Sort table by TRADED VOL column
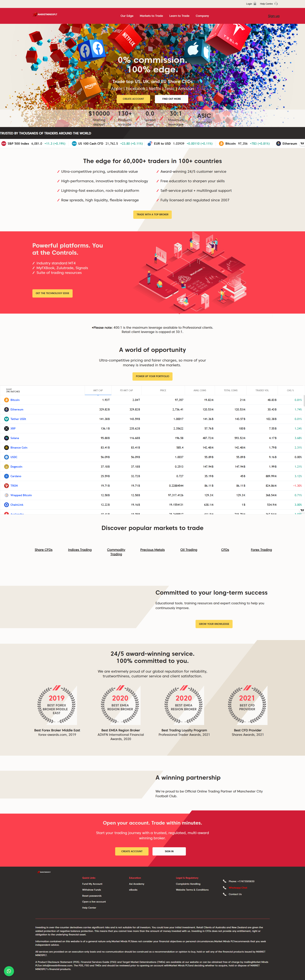Screen dimensions: 305x980 pos(262,390)
